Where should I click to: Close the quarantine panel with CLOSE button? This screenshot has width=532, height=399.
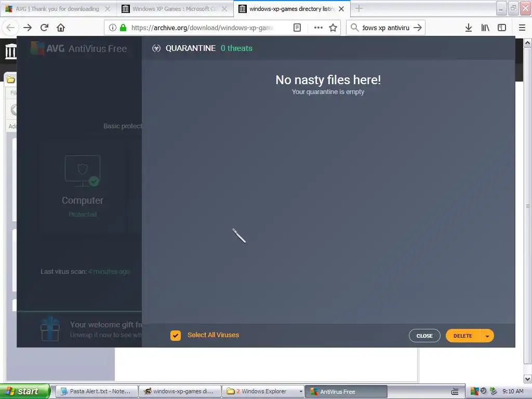pos(424,336)
